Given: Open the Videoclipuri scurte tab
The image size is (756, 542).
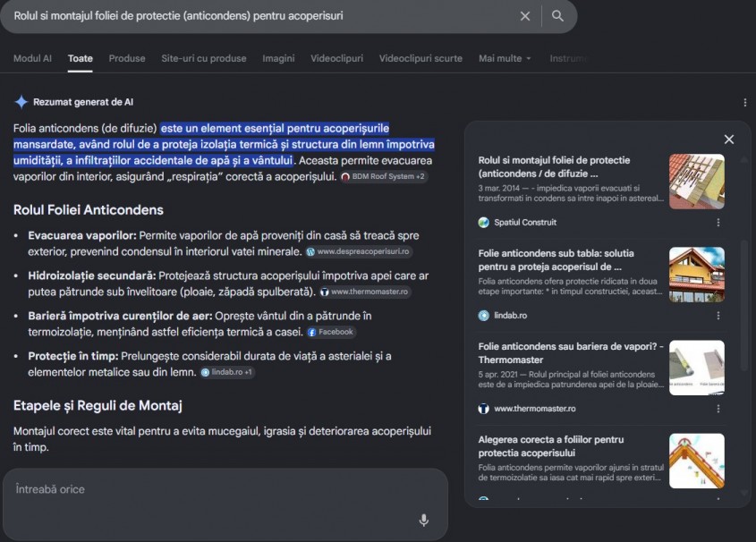Looking at the screenshot, I should point(420,58).
